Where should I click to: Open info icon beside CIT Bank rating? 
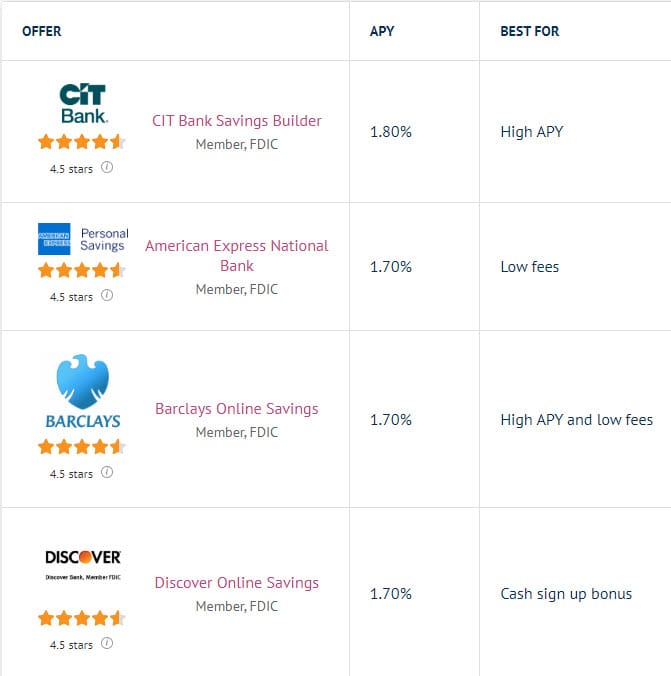tap(107, 168)
